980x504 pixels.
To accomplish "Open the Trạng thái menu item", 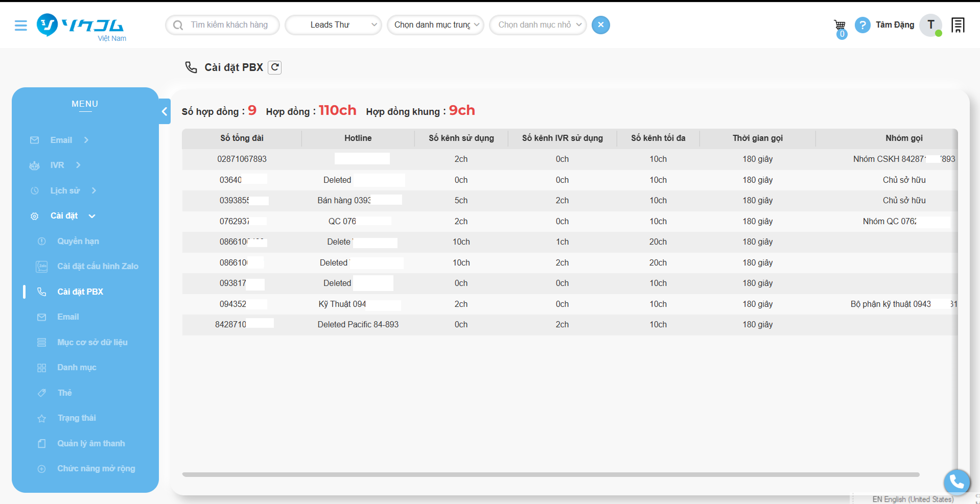I will [x=77, y=418].
